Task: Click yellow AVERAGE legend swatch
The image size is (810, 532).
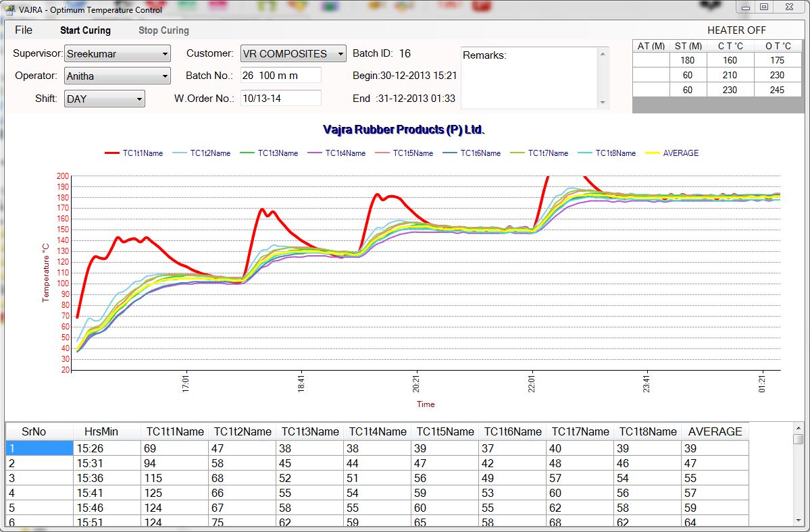Action: click(x=654, y=153)
